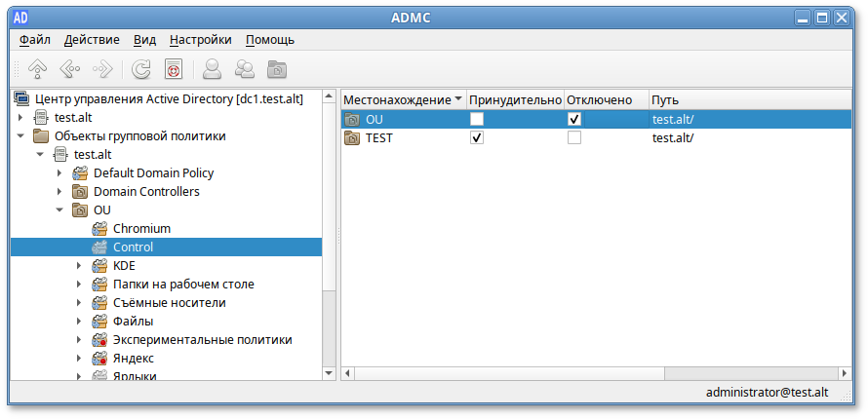The image size is (868, 419).
Task: Click the TEST name in the table
Action: click(x=379, y=137)
